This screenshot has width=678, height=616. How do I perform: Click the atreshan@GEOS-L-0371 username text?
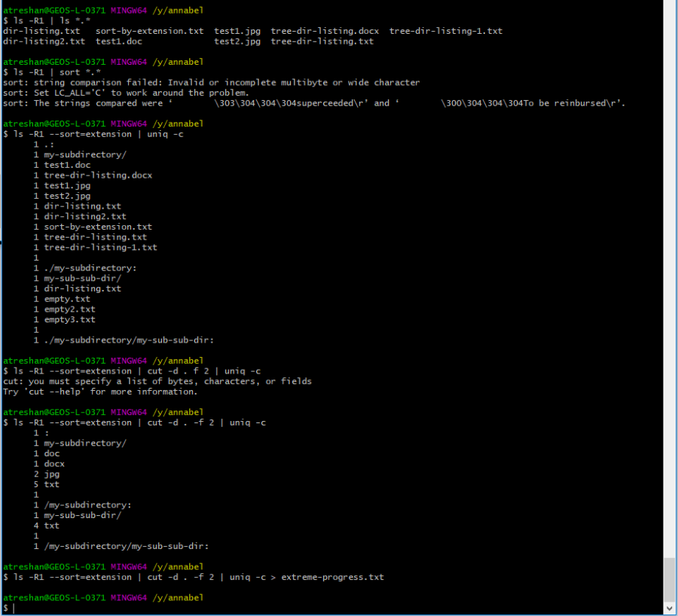pyautogui.click(x=53, y=10)
